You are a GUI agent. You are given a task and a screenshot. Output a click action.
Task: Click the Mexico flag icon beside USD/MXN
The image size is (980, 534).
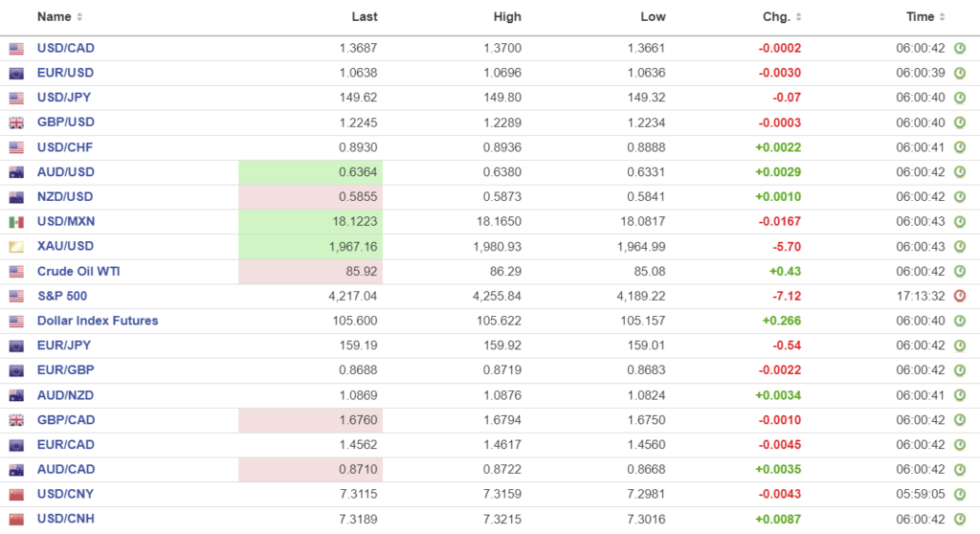pyautogui.click(x=16, y=222)
